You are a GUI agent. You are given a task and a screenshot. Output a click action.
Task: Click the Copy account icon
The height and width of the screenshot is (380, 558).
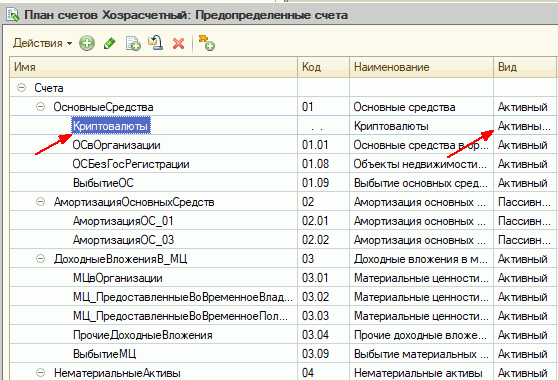[x=133, y=43]
